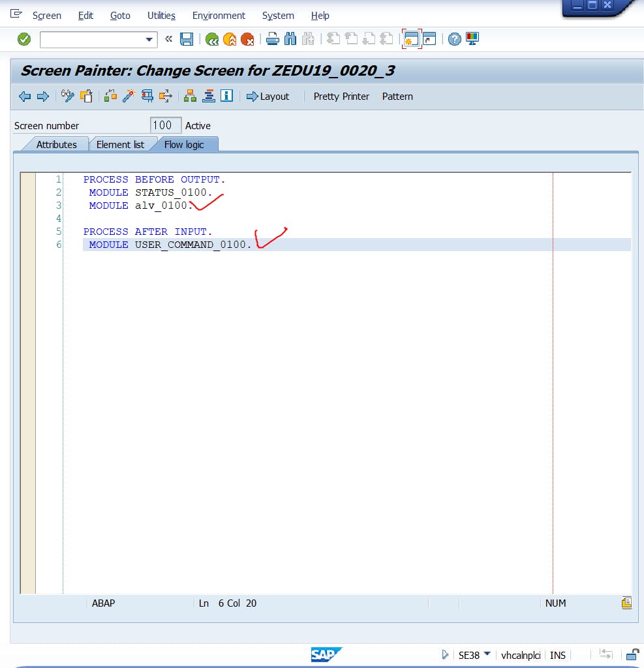Click the red Cancel icon
The image size is (644, 668).
click(x=247, y=39)
